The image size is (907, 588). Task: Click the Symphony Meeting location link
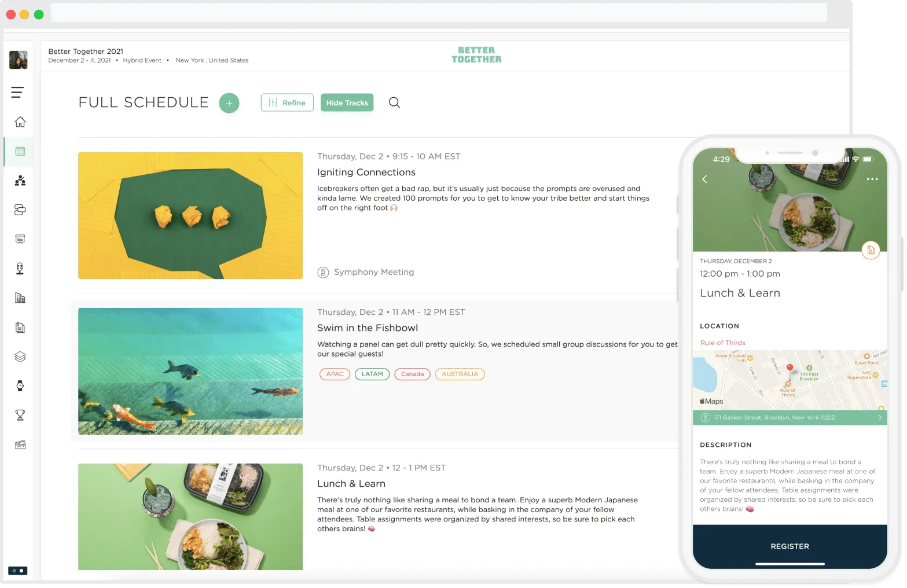(x=366, y=272)
